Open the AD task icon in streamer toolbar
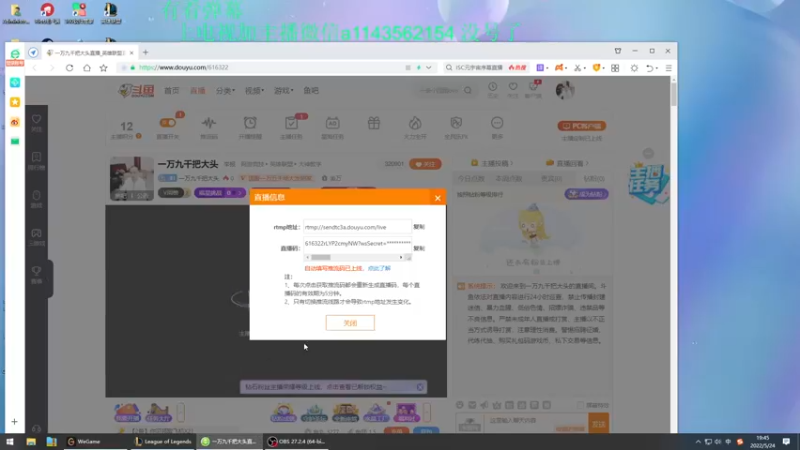The image size is (800, 450). point(333,123)
